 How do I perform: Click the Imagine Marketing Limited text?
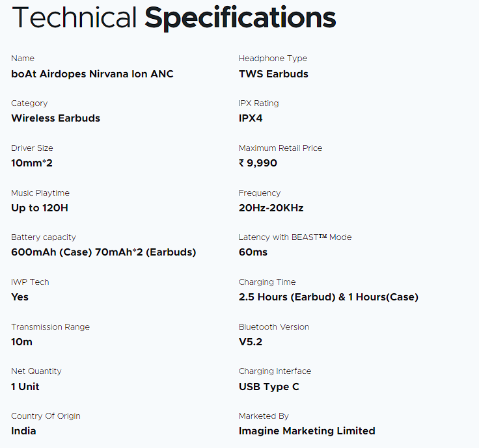[x=307, y=431]
